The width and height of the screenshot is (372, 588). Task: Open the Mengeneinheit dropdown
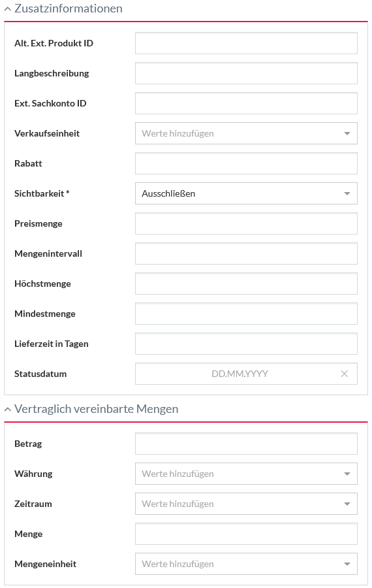point(246,564)
